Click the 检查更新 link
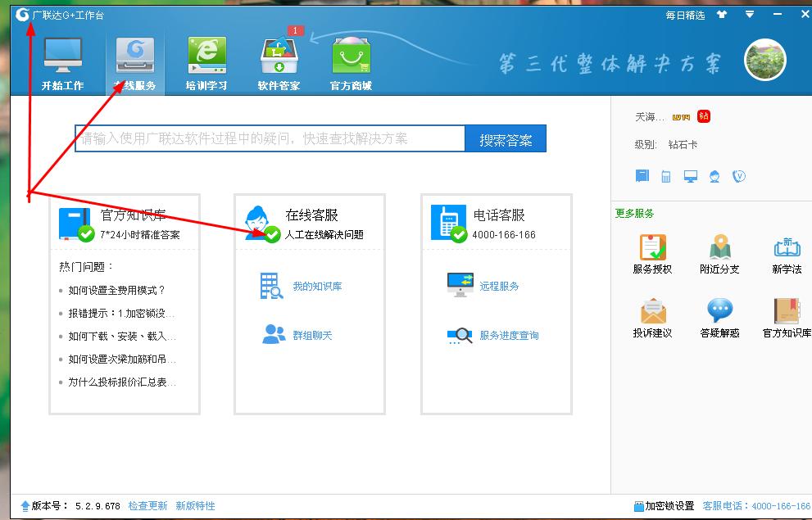Image resolution: width=812 pixels, height=520 pixels. (147, 505)
